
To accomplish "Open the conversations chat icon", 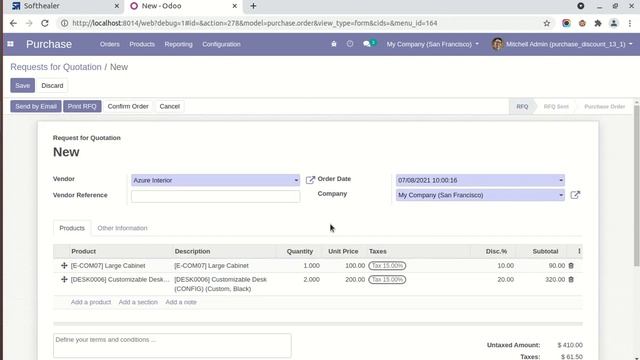I will (367, 44).
